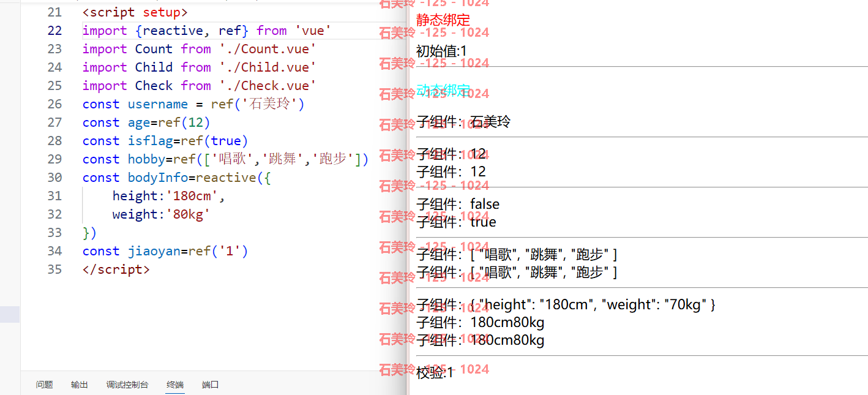Click line number 33 in gutter

pos(54,233)
